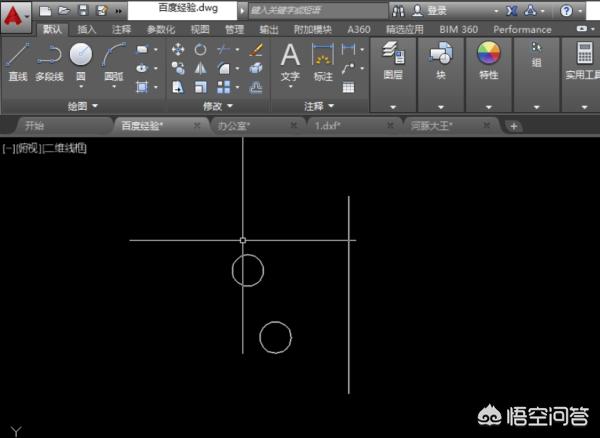The image size is (600, 438).
Task: Click the Rotate tool icon
Action: tap(201, 49)
